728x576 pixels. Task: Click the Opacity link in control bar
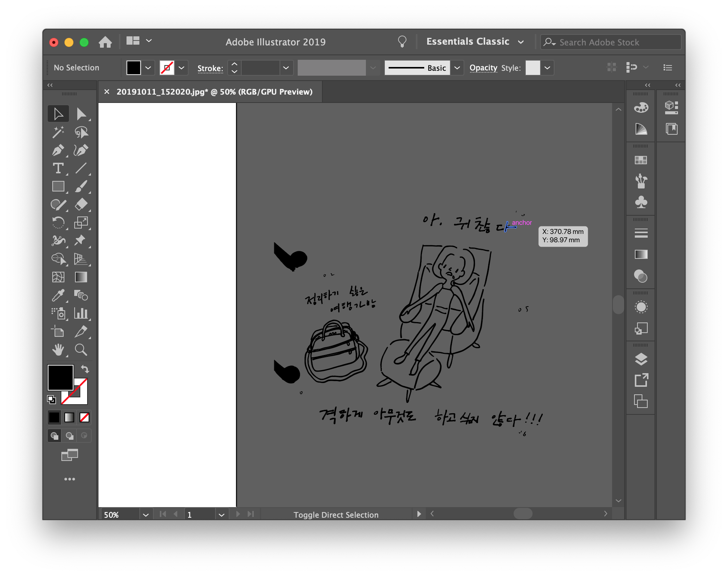[483, 68]
